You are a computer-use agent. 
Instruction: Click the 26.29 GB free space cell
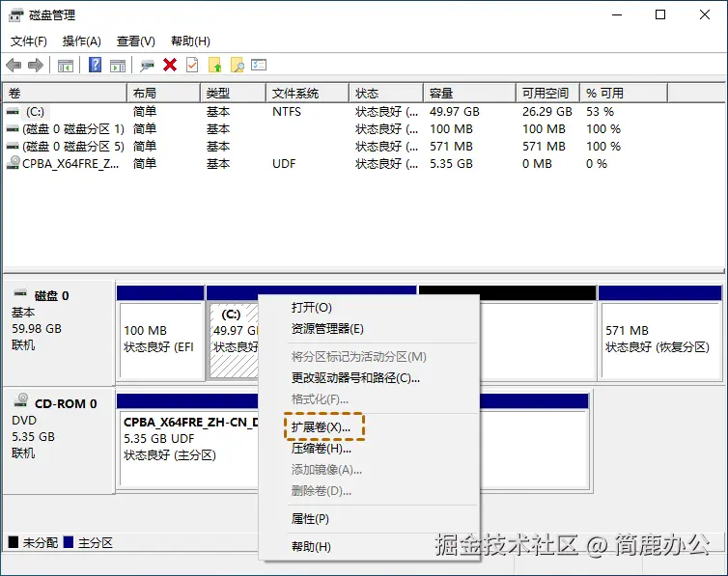point(546,112)
